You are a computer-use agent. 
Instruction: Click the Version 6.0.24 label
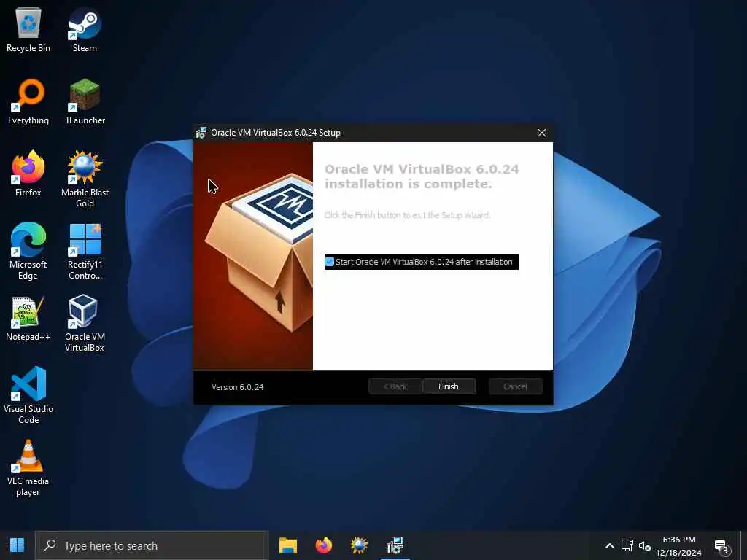[x=237, y=387]
